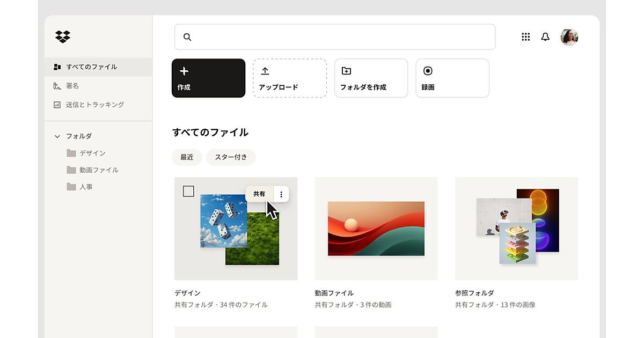Viewport: 644px width, 338px height.
Task: Open 送信とトラッキング in the sidebar
Action: click(94, 105)
